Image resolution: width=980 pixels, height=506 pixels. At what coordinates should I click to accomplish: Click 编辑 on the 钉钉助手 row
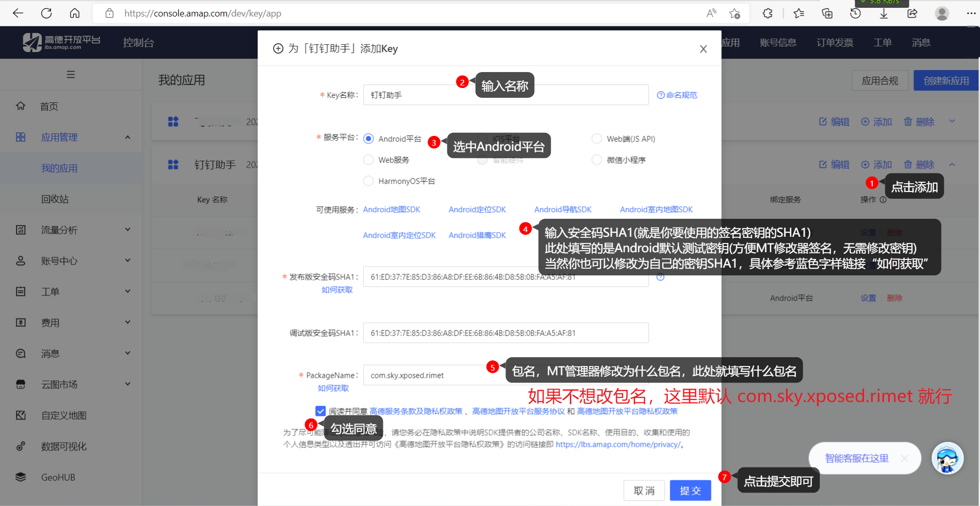(x=834, y=165)
